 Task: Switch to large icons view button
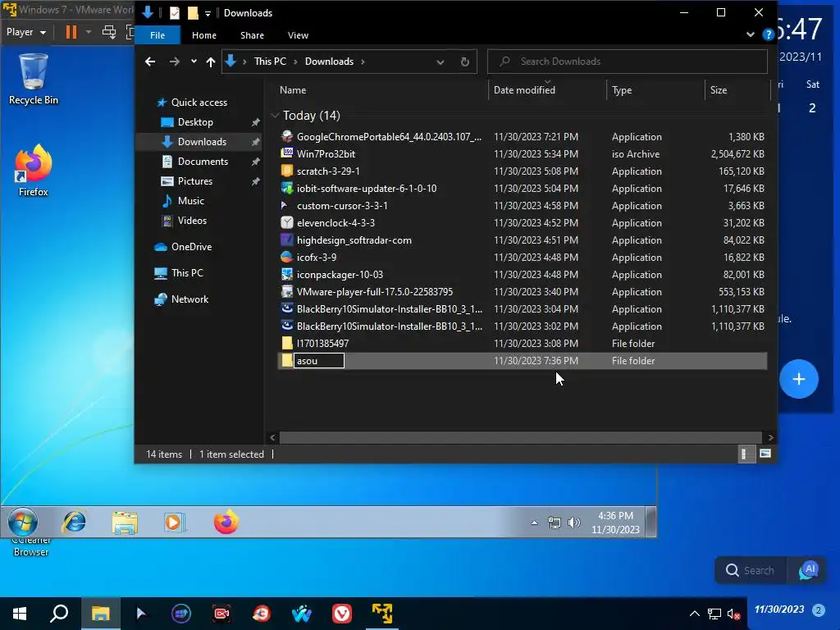pos(765,454)
